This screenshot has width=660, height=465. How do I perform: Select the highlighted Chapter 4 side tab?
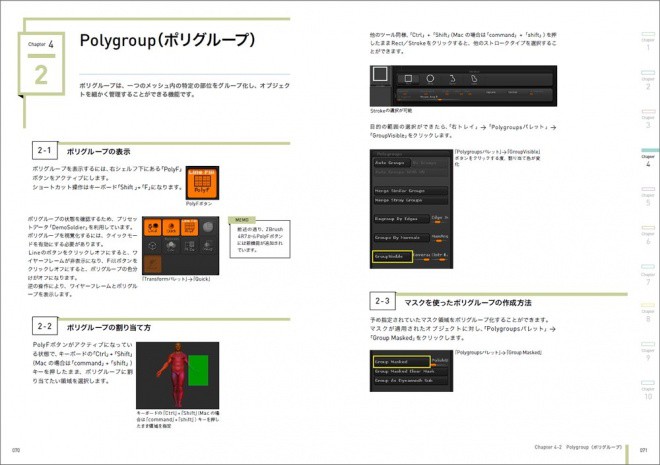pyautogui.click(x=648, y=158)
